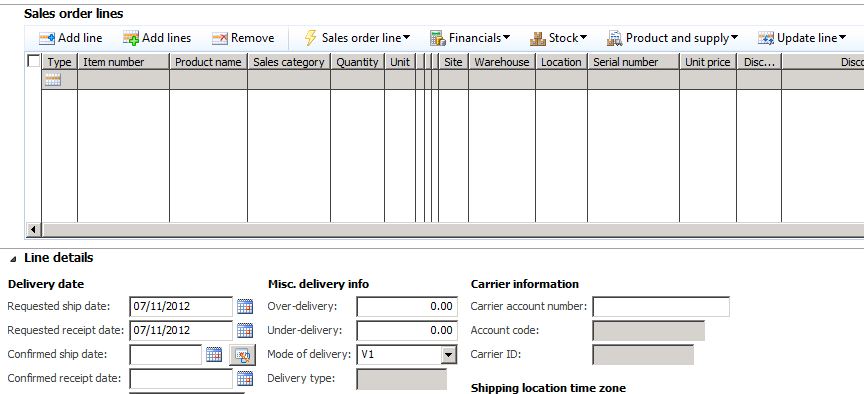Click the Over-delivery value field

tap(407, 306)
